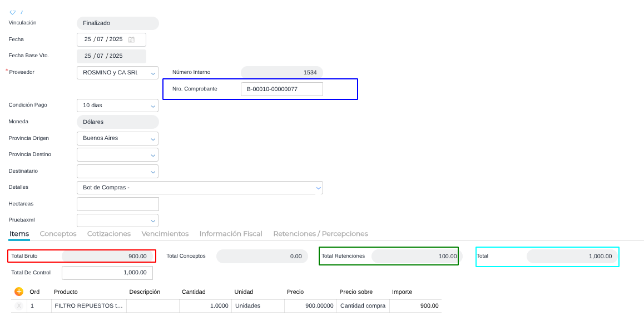The image size is (644, 316).
Task: Focus the Hectareas input field
Action: click(118, 204)
